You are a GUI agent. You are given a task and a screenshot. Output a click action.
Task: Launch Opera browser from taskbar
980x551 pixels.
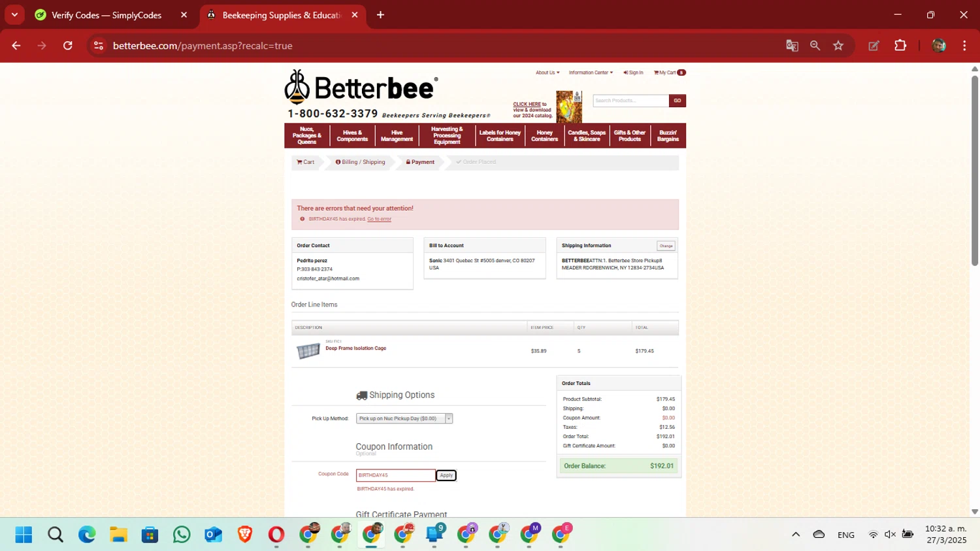[276, 535]
